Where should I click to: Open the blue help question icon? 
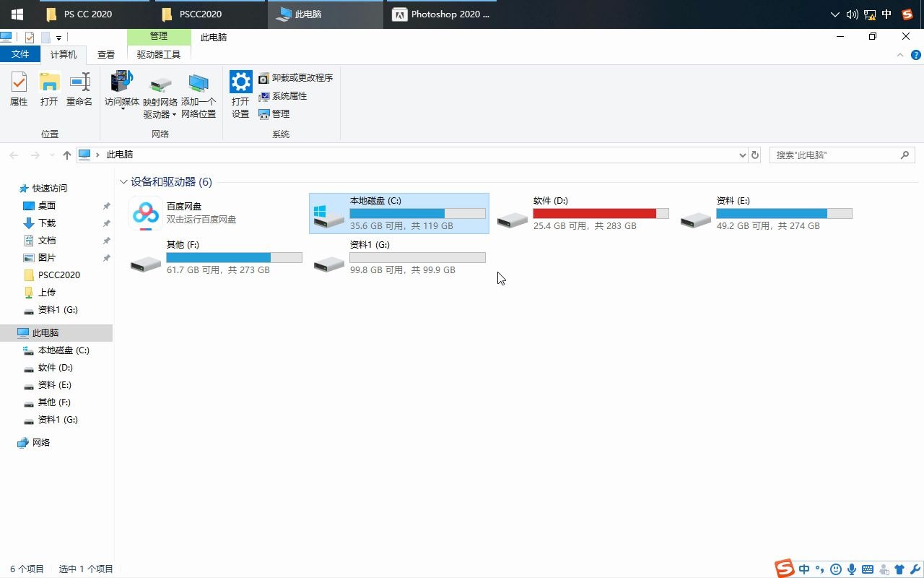point(917,55)
